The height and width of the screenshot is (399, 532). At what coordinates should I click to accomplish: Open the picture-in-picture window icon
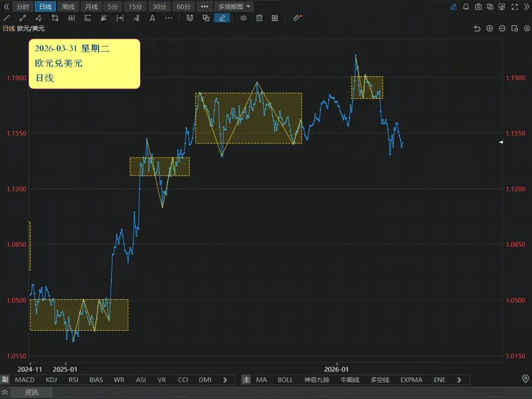point(515,29)
